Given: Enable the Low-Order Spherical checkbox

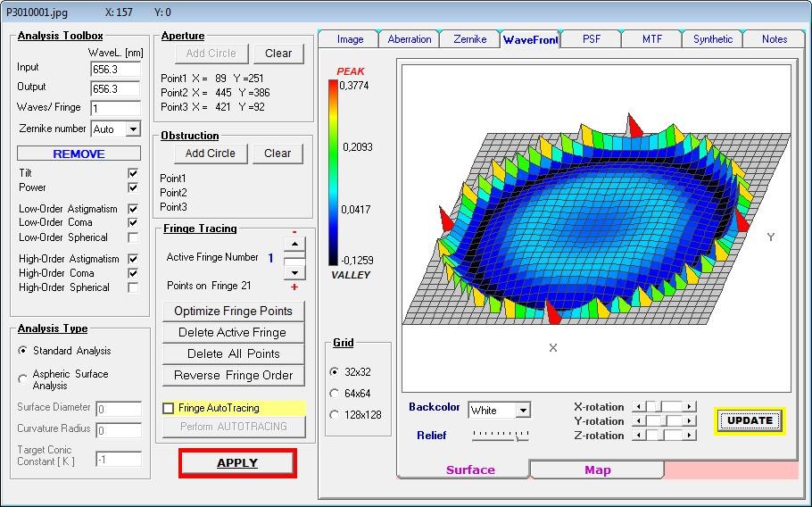Looking at the screenshot, I should [133, 237].
